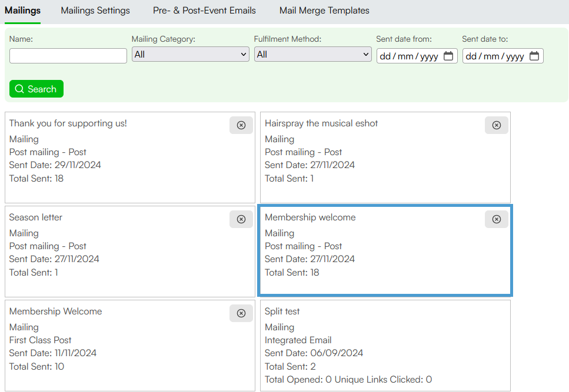Remove the Hairspray the musical eshot mailing

497,125
